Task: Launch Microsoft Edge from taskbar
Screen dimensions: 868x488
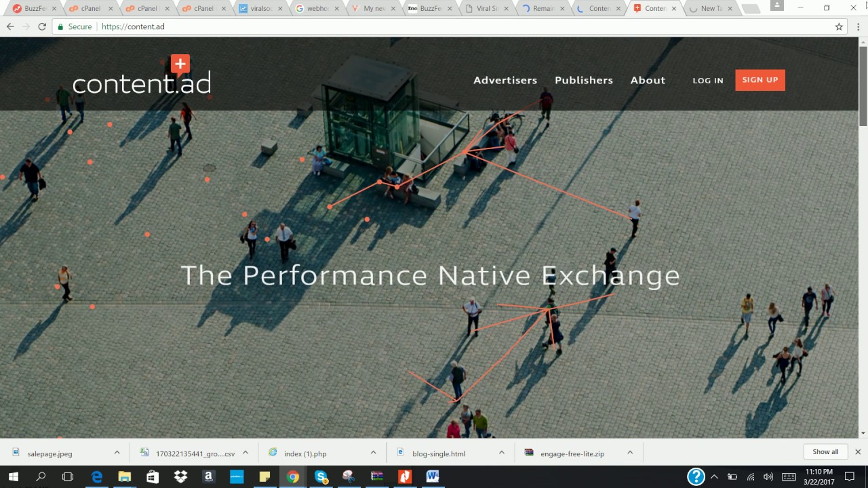Action: coord(96,476)
